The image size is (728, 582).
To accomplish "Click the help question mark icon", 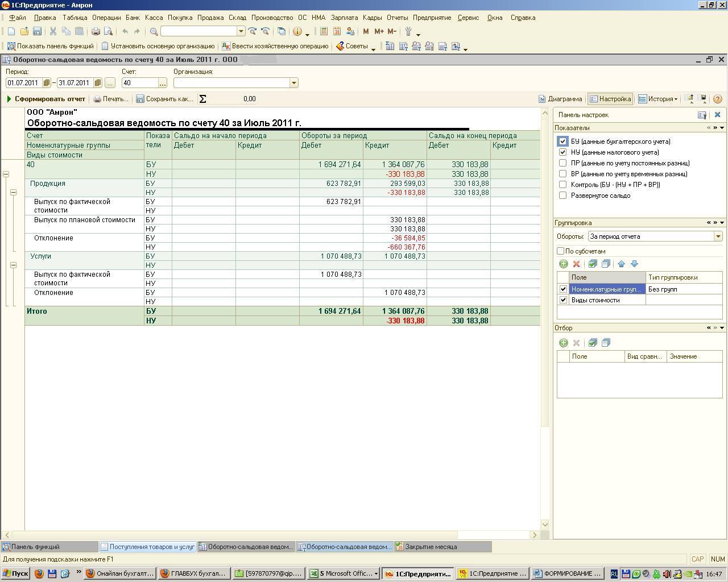I will [x=717, y=99].
